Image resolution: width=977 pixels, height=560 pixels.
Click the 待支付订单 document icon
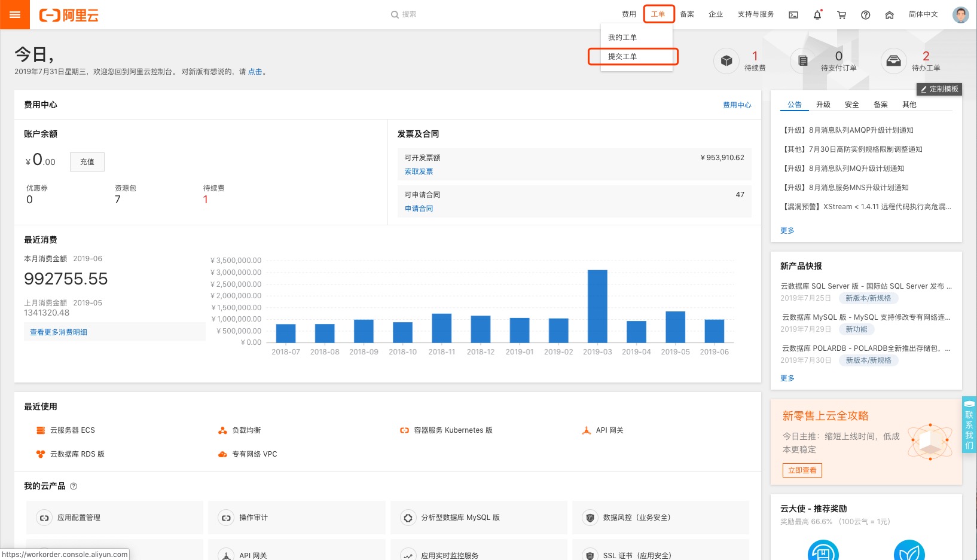(803, 60)
